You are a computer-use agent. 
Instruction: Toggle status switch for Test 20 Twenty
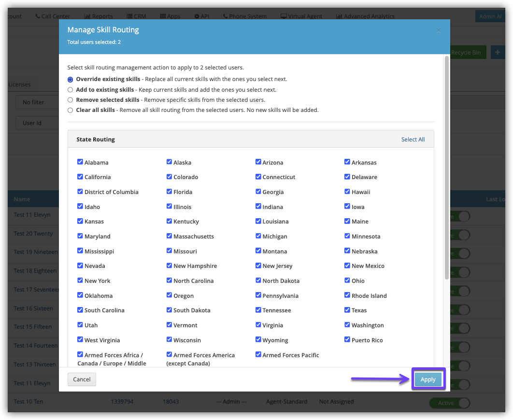coord(460,235)
